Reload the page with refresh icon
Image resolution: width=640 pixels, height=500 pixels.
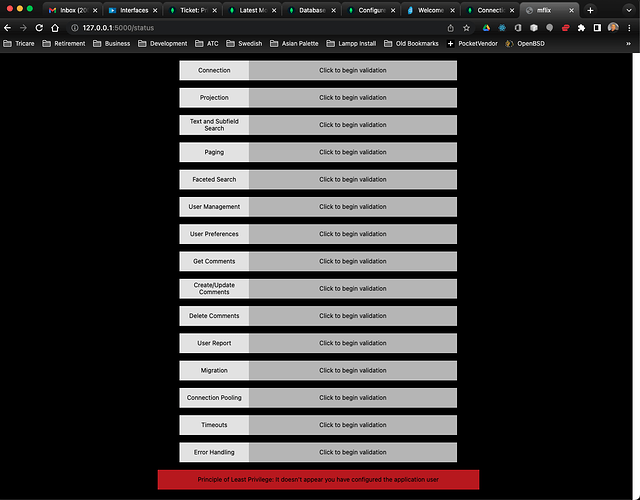coord(39,28)
